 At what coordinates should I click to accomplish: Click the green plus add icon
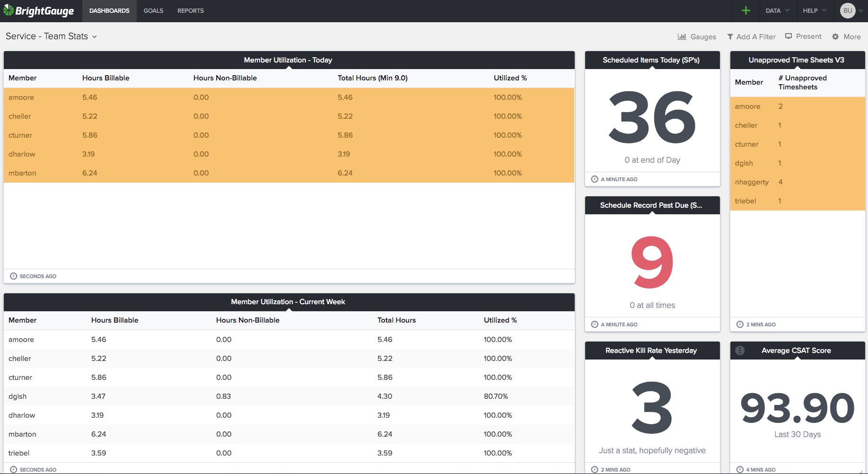click(746, 10)
